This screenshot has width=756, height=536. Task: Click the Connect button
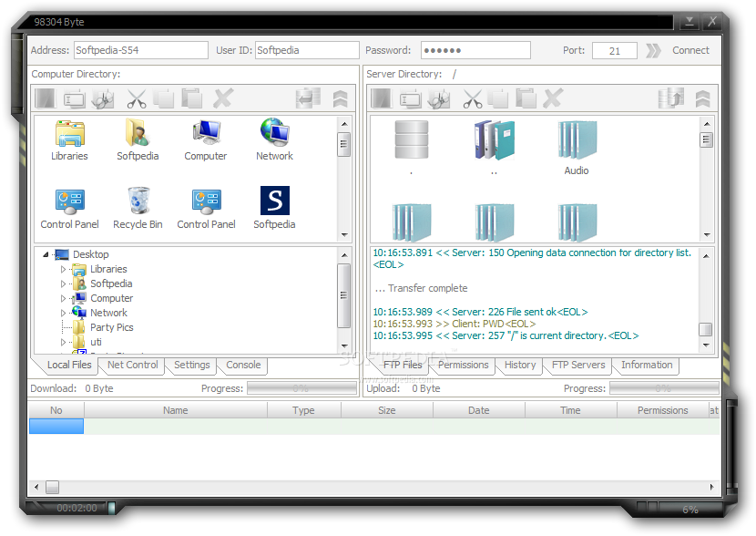coord(691,50)
